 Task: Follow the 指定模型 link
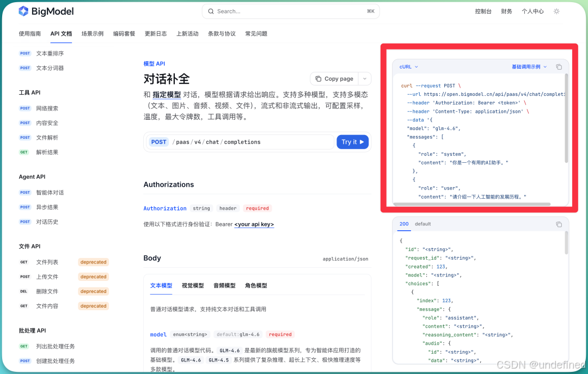pos(167,95)
